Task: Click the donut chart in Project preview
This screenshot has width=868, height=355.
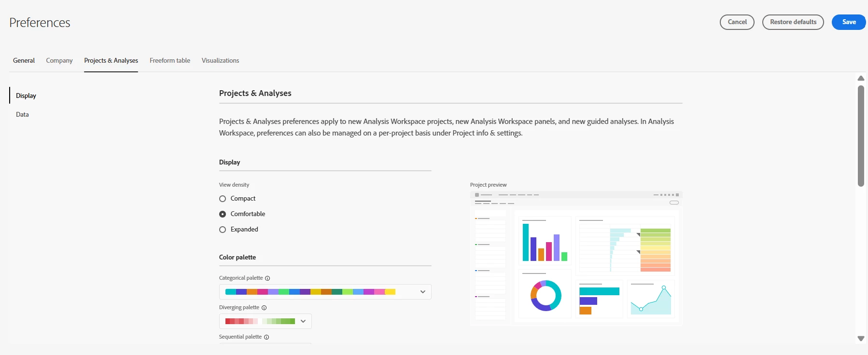Action: coord(546,295)
